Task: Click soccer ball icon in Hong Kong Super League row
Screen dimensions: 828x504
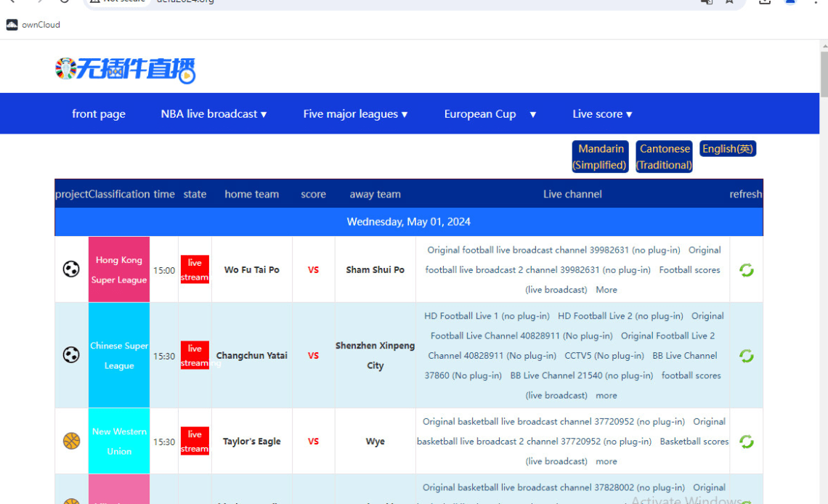Action: 71,269
